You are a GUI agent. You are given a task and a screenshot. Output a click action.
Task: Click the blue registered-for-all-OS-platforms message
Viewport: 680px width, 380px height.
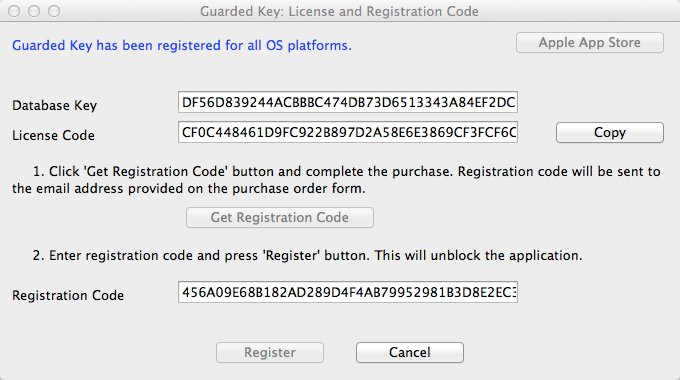[x=182, y=45]
